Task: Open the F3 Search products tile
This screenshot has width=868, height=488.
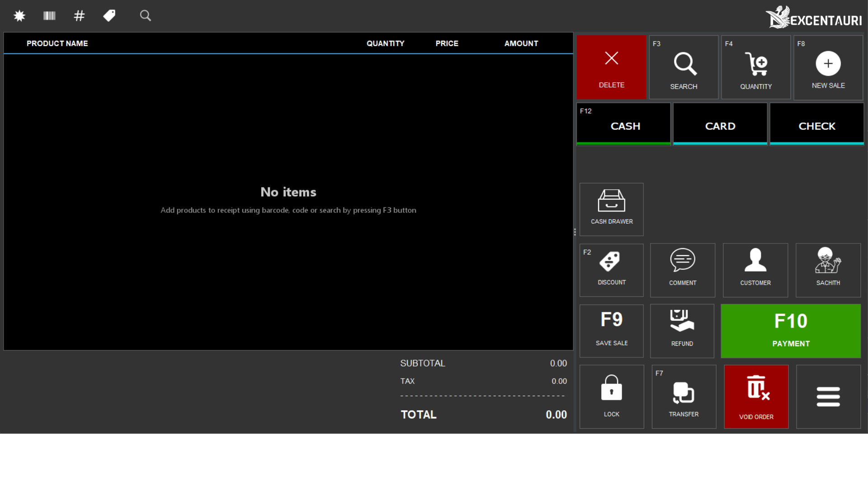Action: [x=684, y=68]
